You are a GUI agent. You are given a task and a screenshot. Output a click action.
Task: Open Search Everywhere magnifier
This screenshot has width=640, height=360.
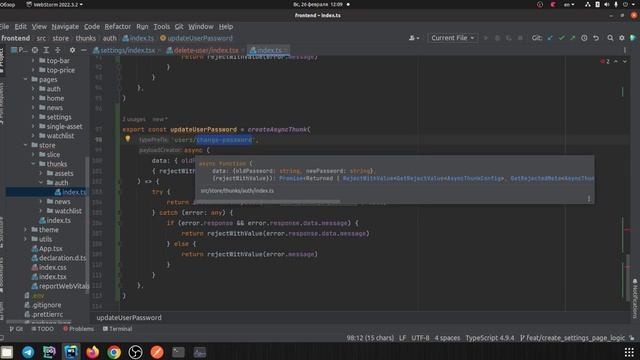pos(610,38)
